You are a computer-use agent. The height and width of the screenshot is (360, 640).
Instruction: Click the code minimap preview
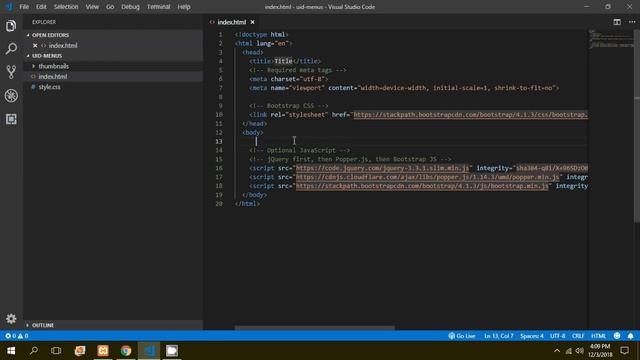click(610, 40)
